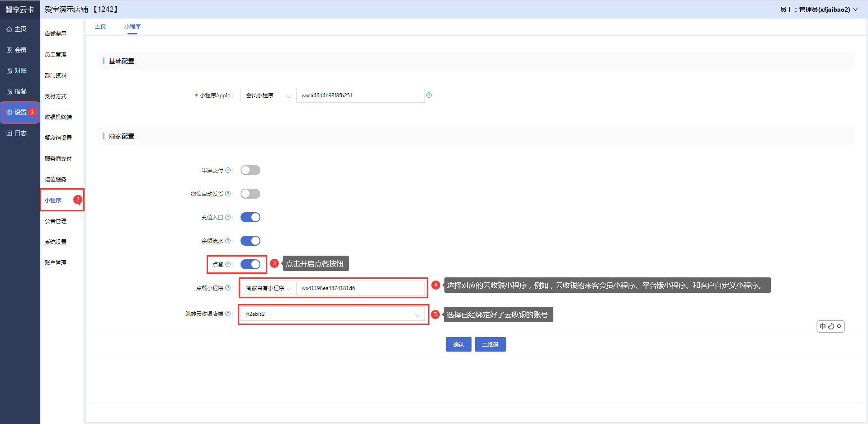Click the home icon in left sidebar
The height and width of the screenshot is (424, 868).
point(9,29)
